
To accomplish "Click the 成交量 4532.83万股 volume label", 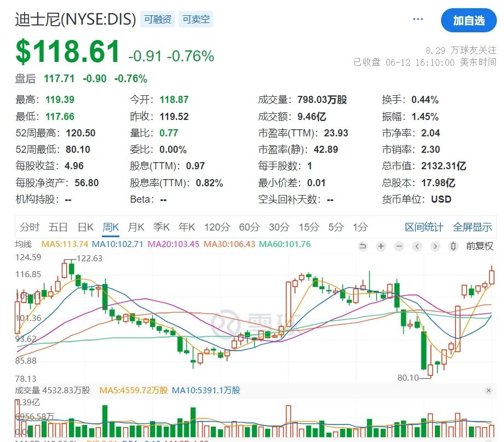I will click(x=53, y=391).
